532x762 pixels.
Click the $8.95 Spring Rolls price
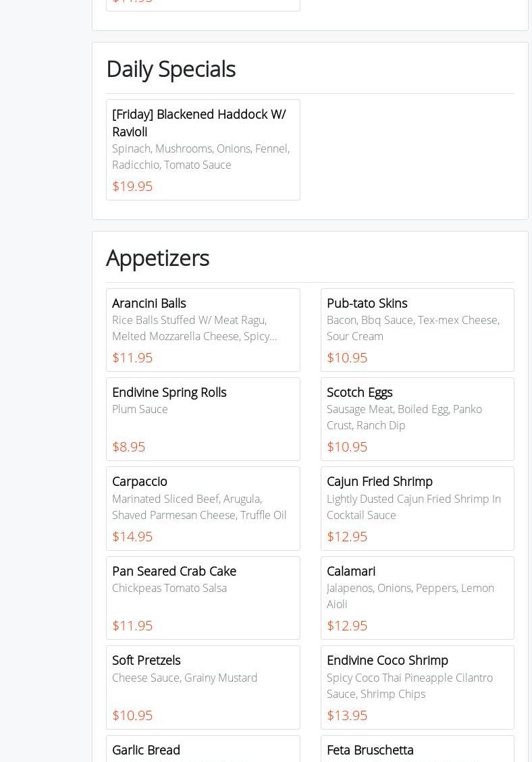coord(128,447)
